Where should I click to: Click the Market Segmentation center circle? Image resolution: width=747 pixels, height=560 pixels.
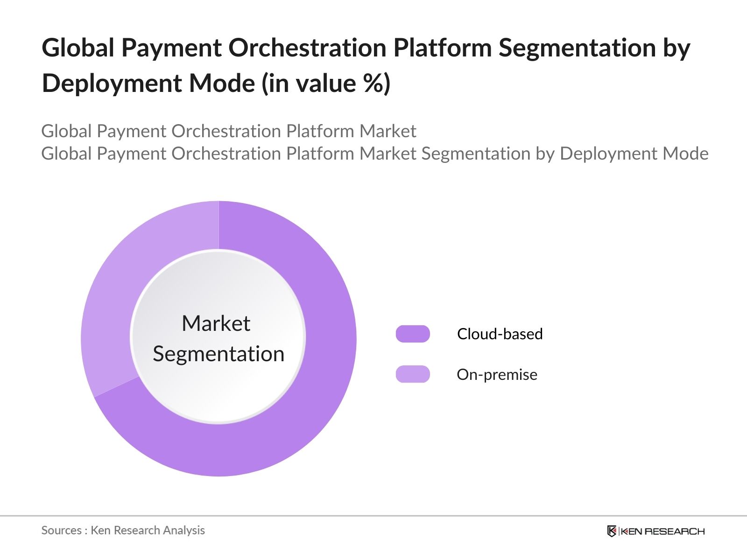(218, 338)
